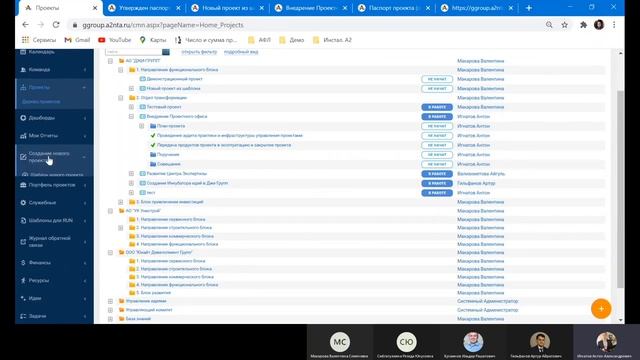Expand the Новый проект из шаблона node
The width and height of the screenshot is (640, 360).
click(131, 88)
